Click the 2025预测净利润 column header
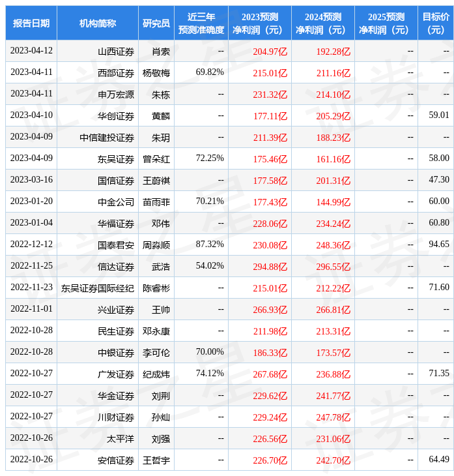The image size is (454, 476). [386, 23]
